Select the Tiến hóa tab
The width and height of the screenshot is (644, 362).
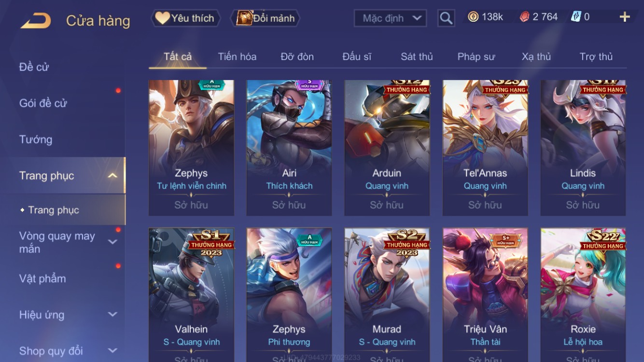point(237,56)
